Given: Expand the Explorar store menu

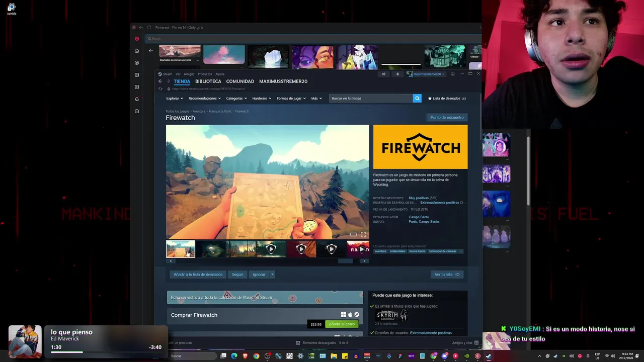Looking at the screenshot, I should pos(175,99).
